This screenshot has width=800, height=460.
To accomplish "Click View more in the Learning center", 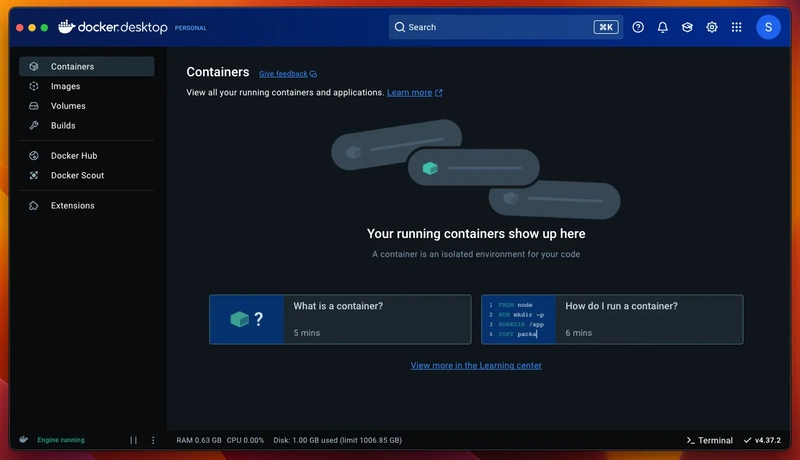I will pyautogui.click(x=476, y=365).
